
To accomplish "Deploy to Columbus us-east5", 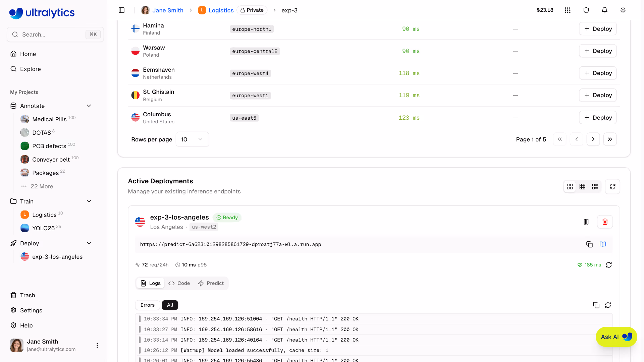I will (x=598, y=118).
